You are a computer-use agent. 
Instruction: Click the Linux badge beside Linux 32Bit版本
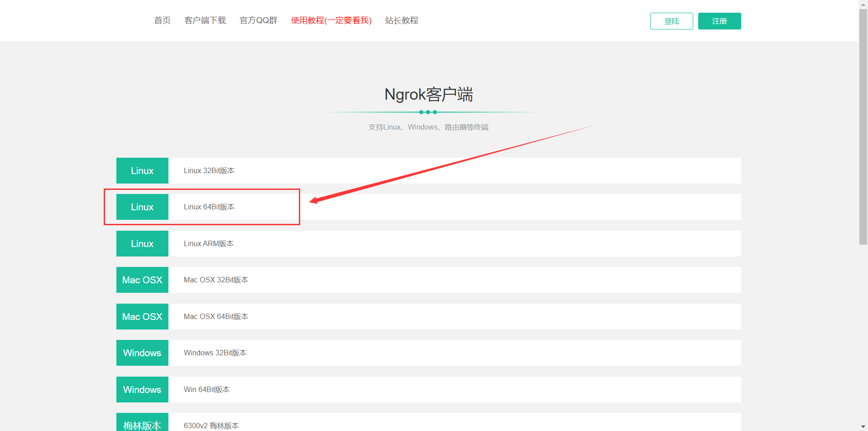[142, 170]
